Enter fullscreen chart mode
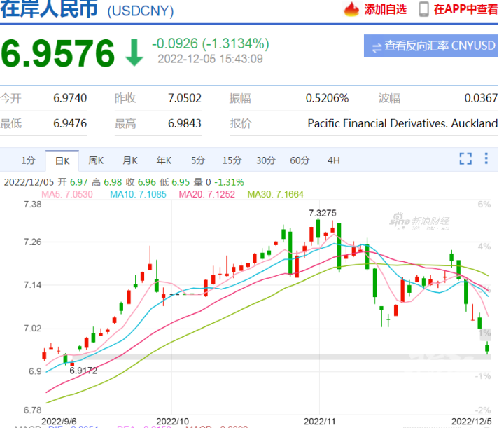The image size is (504, 428). [465, 159]
